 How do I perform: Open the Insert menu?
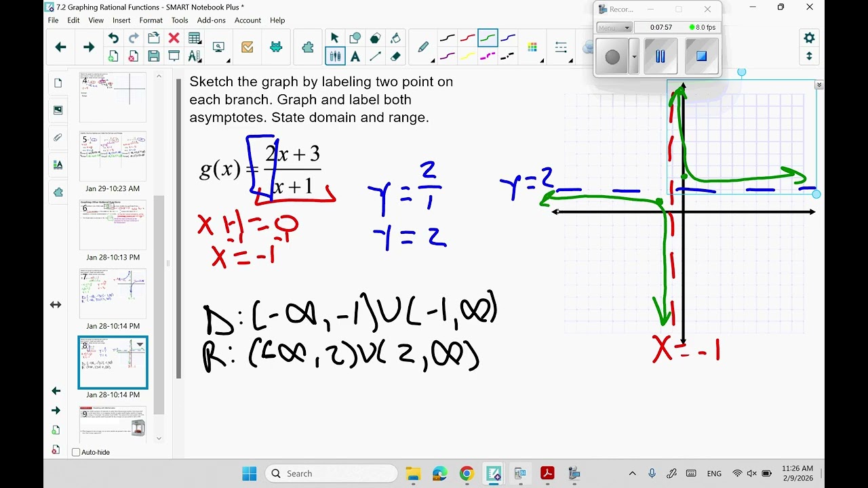[x=121, y=20]
